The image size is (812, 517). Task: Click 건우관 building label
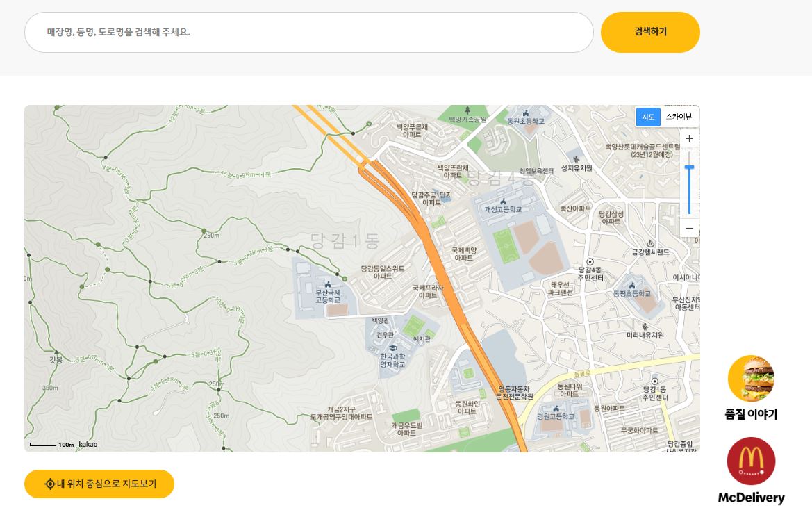point(385,335)
